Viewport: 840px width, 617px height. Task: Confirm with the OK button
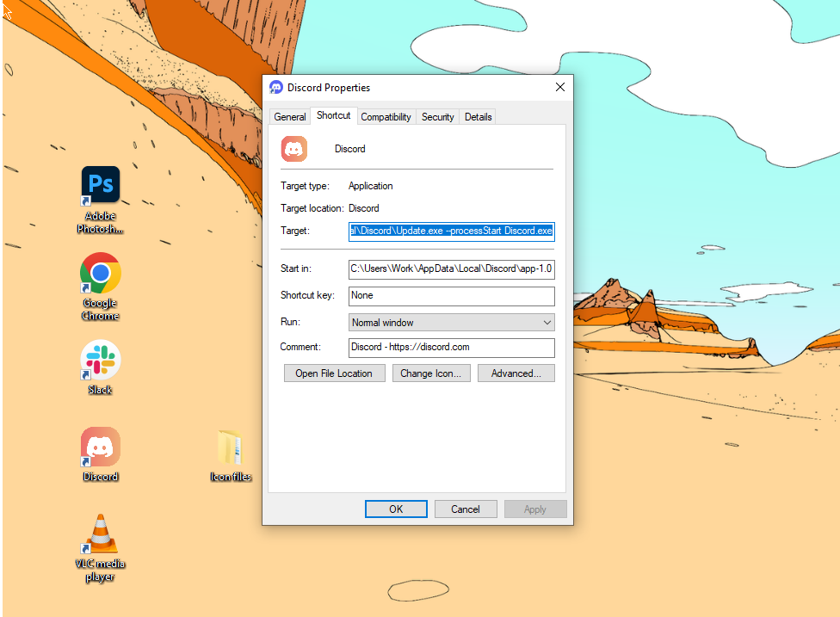(396, 509)
